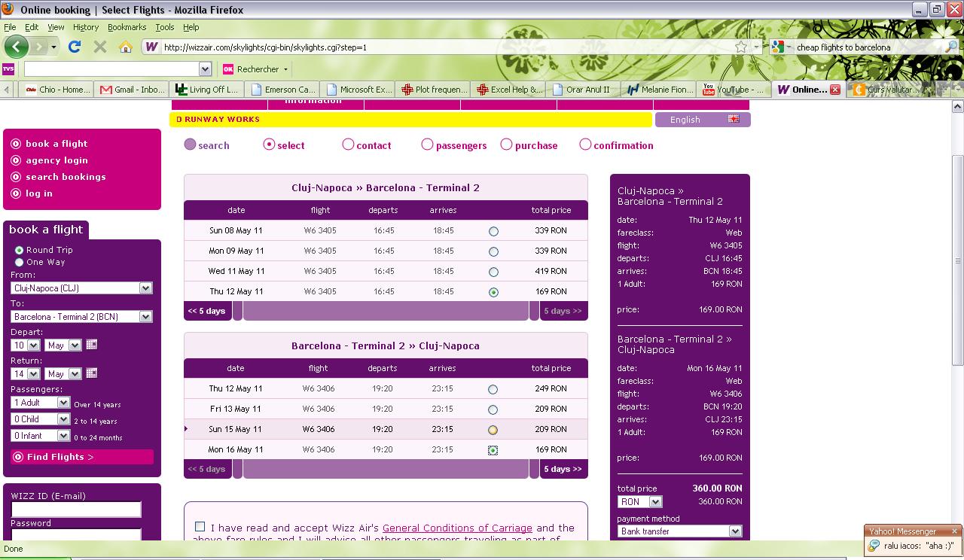
Task: Select One Way option
Action: (x=19, y=262)
